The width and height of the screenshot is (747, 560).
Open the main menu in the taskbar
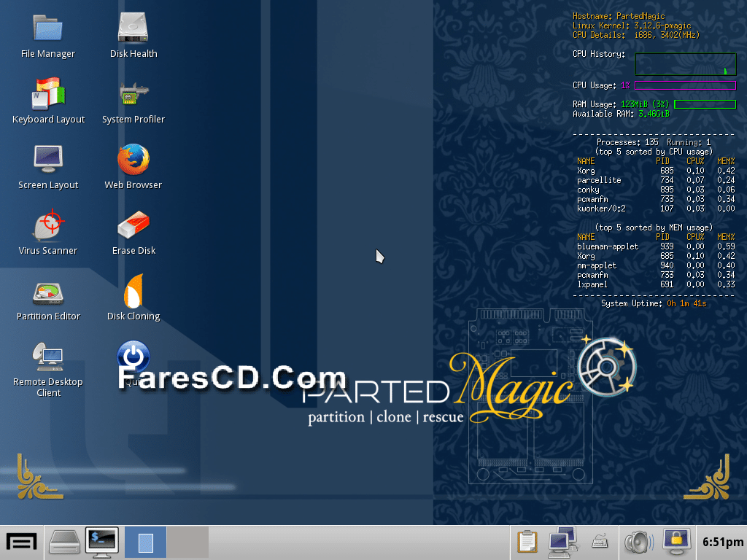click(21, 542)
